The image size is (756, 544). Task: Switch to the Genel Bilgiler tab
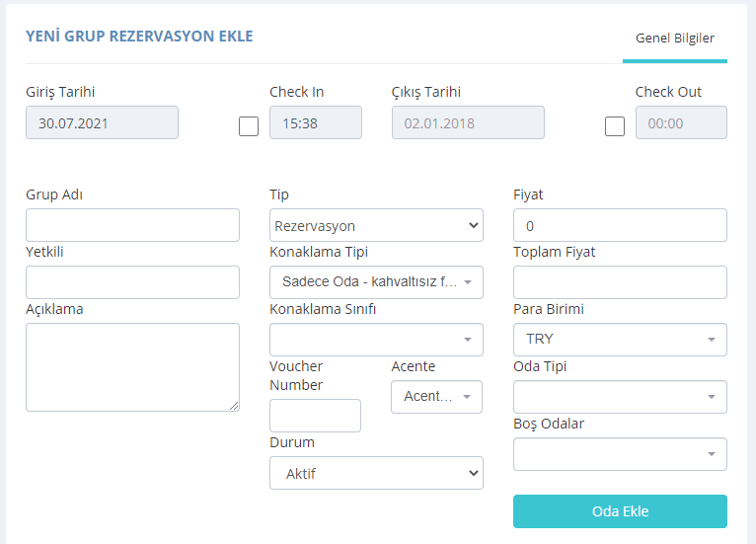pos(674,39)
